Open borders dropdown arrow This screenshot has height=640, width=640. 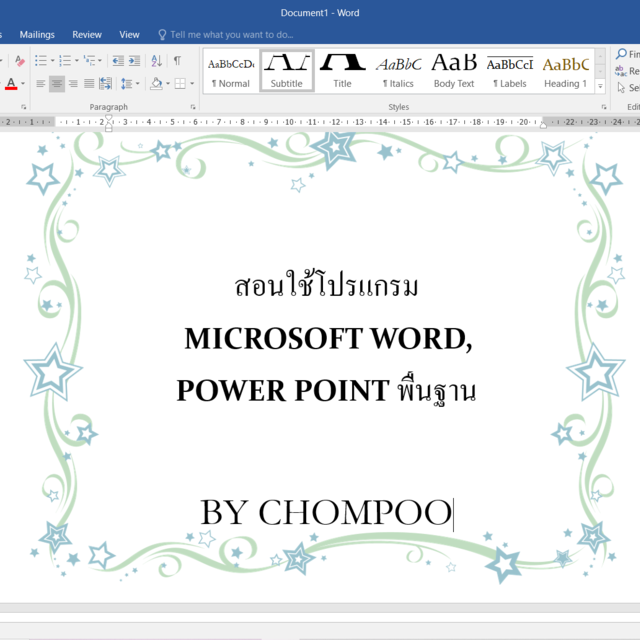[192, 84]
